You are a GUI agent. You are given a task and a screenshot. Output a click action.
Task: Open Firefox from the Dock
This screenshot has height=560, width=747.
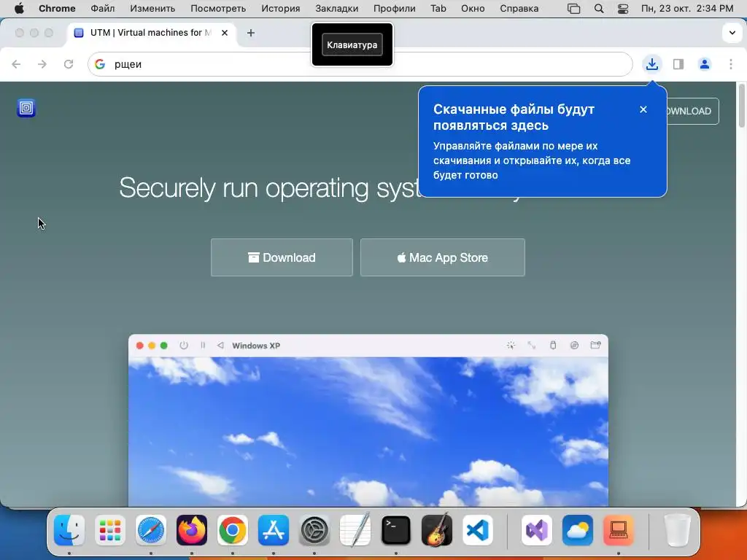(x=192, y=530)
